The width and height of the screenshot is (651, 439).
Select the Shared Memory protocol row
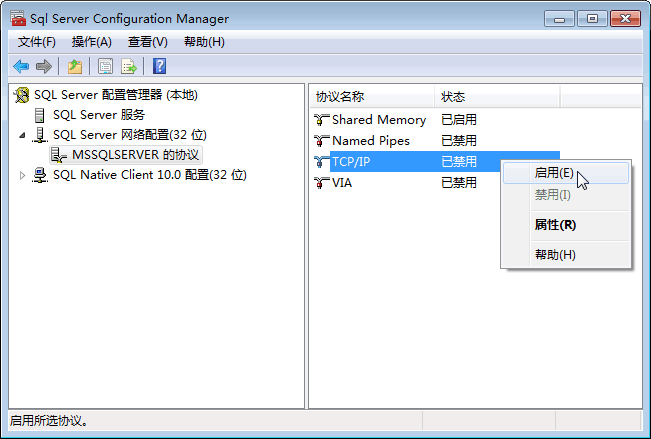435,120
